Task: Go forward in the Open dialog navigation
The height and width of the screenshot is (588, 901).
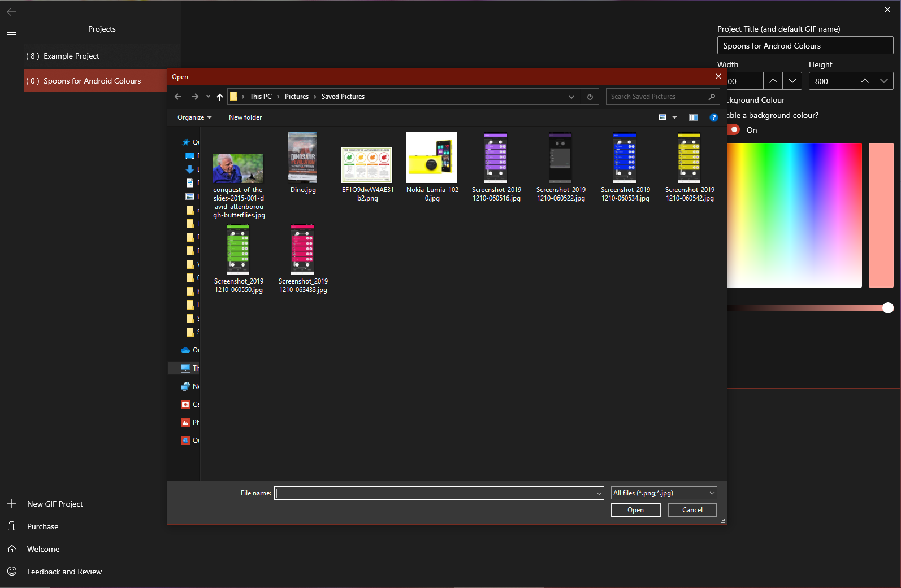Action: 195,97
